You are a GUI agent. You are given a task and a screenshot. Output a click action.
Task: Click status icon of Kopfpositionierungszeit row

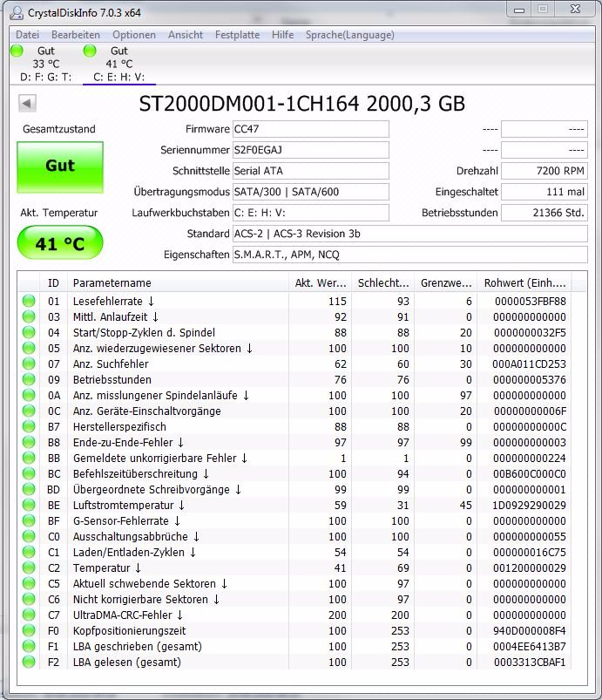pyautogui.click(x=29, y=630)
